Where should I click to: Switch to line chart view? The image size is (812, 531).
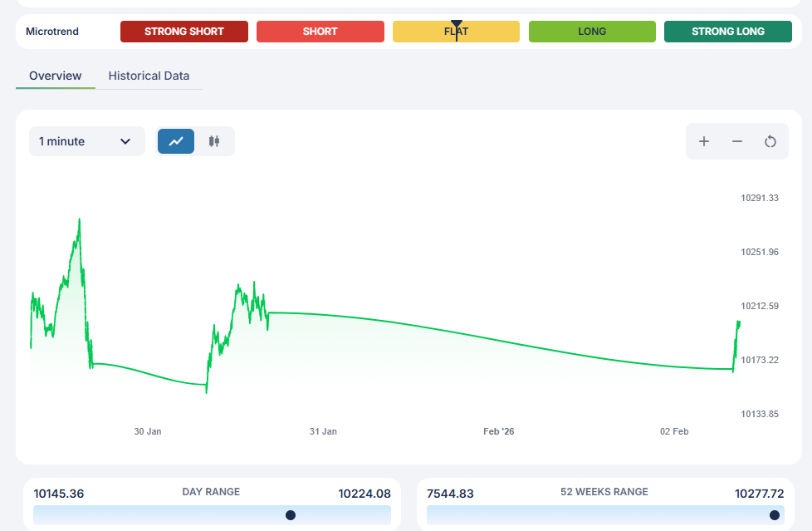(176, 141)
